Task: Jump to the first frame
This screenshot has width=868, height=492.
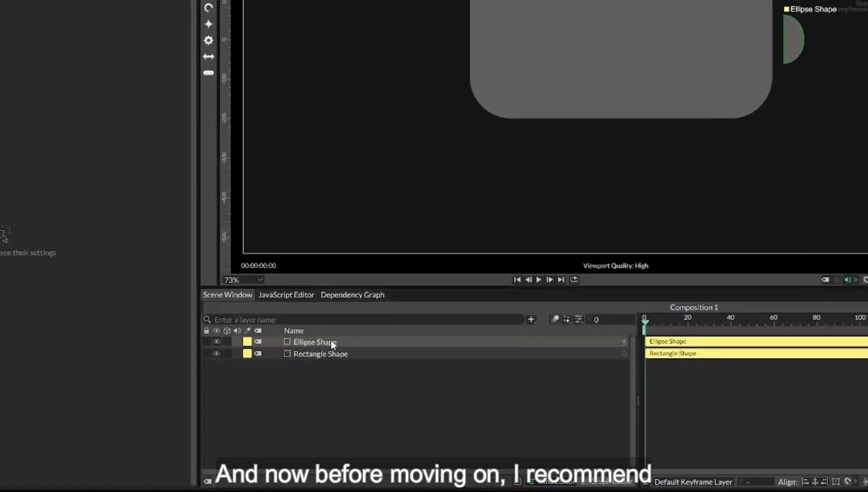Action: click(517, 280)
